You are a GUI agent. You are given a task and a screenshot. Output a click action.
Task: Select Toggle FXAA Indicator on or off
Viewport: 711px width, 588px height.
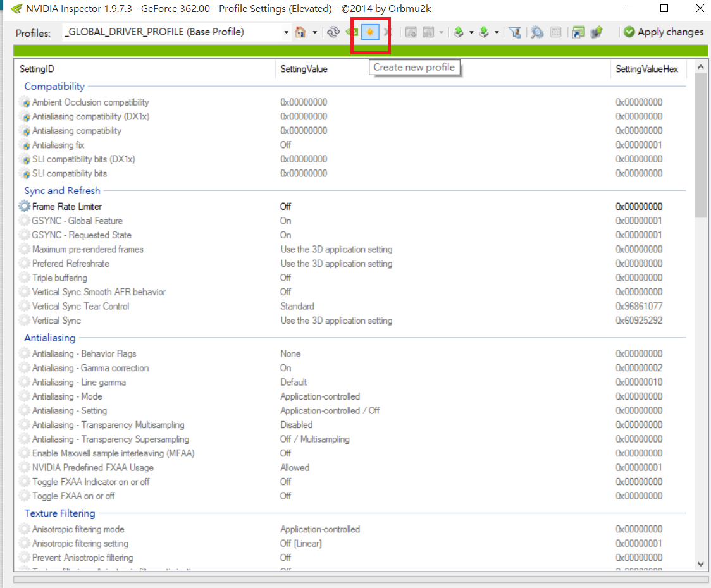click(x=90, y=481)
